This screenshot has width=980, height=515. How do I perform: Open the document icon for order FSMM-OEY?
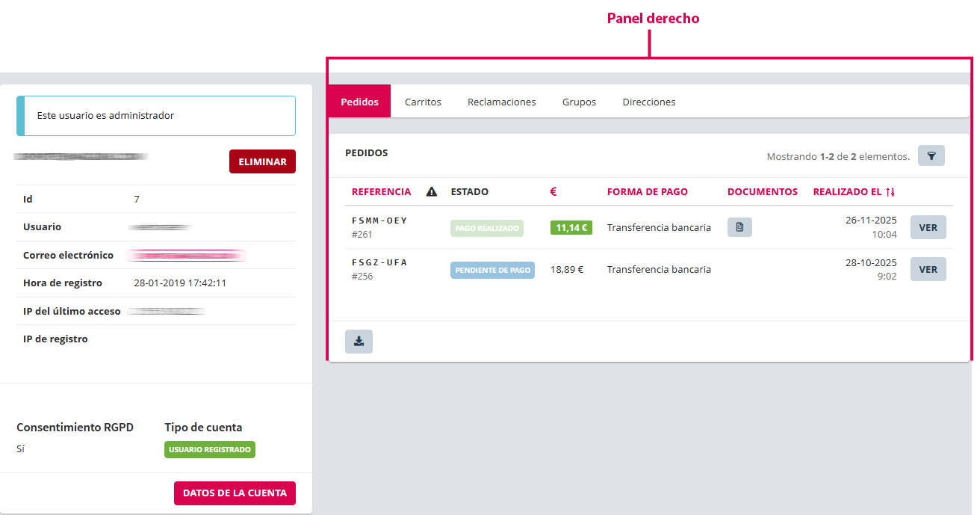click(739, 227)
